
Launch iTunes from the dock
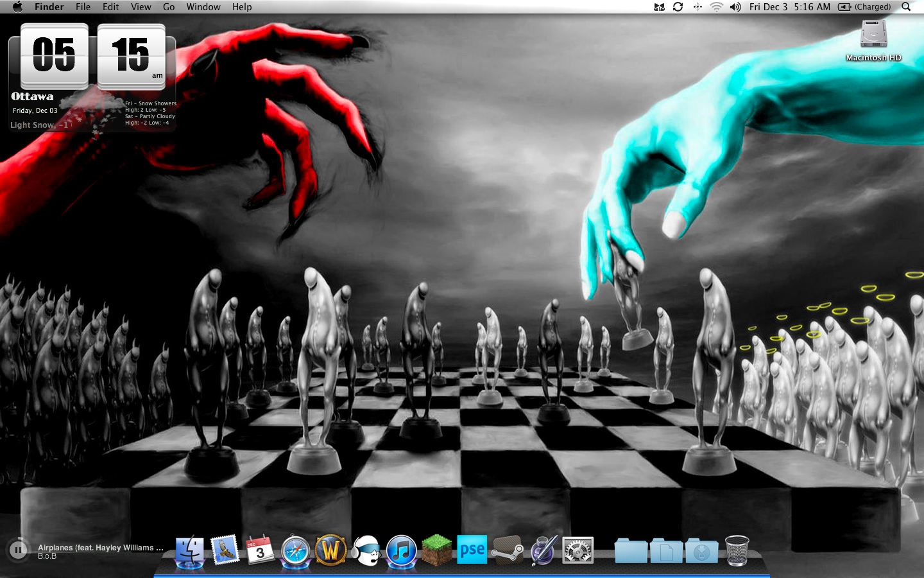coord(402,551)
